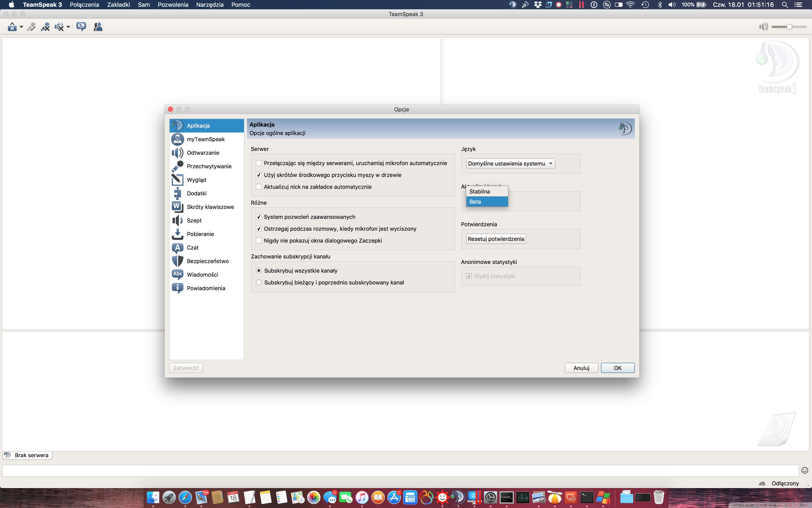Click Resetuj potwierdzenia button

tap(496, 239)
